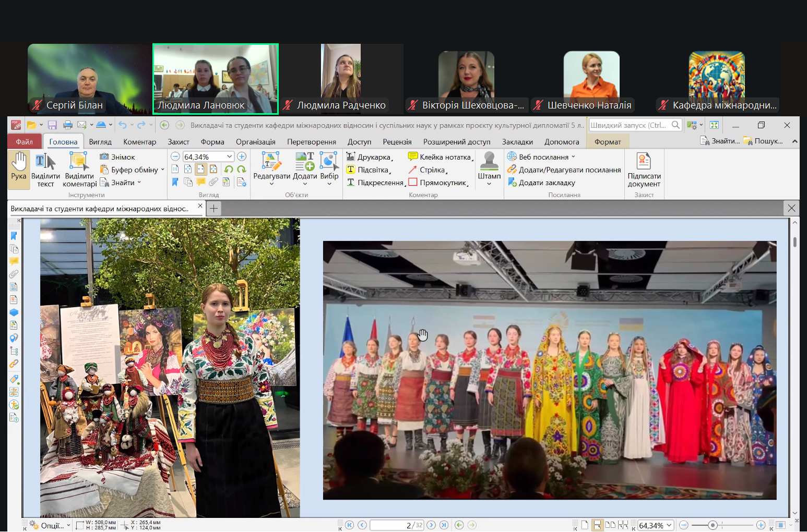Click the print icon in quick access toolbar
The image size is (807, 532).
pos(68,125)
